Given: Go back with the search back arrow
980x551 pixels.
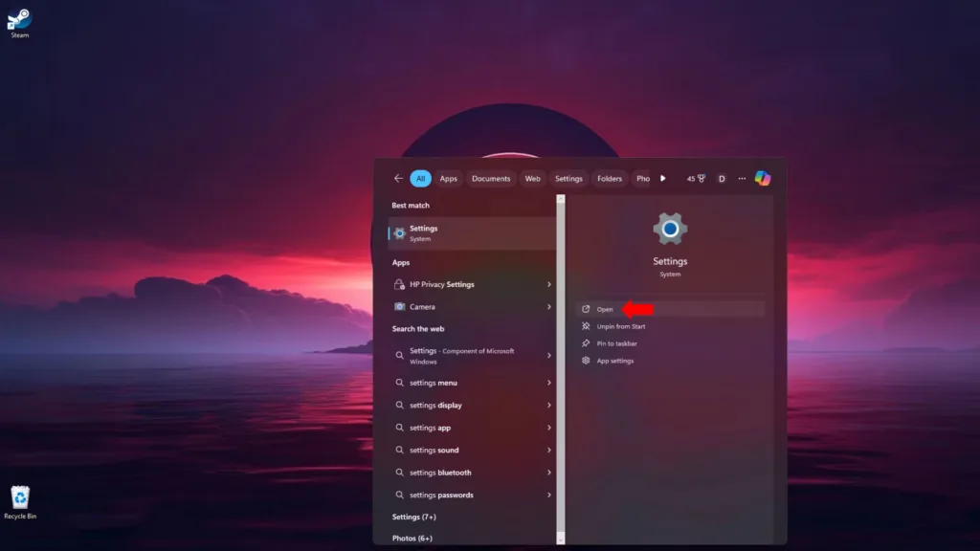Looking at the screenshot, I should click(398, 179).
